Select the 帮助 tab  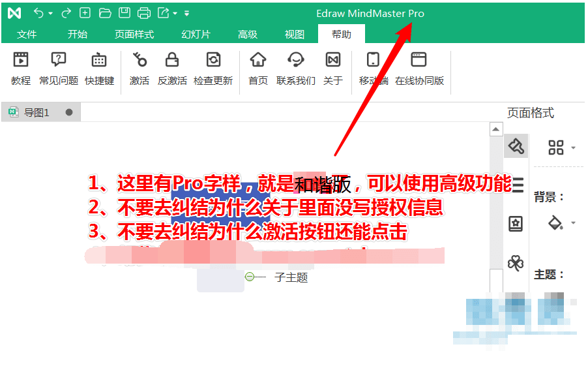pos(341,34)
